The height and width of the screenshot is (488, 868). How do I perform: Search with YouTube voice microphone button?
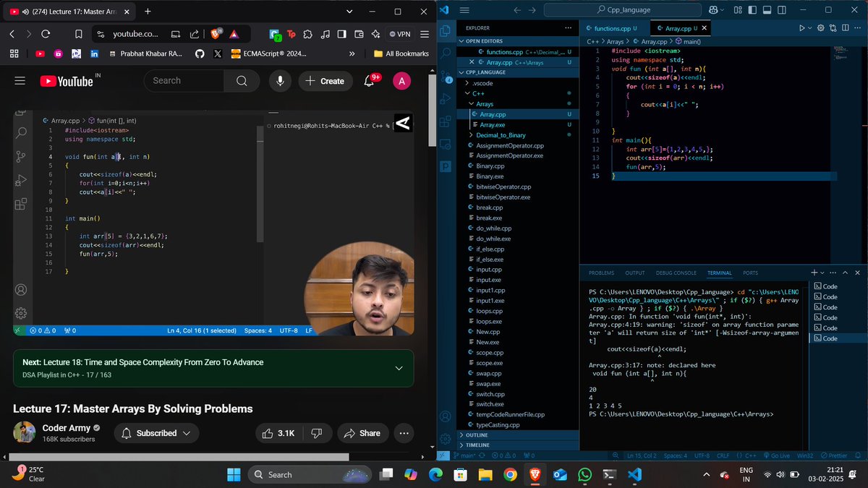click(278, 81)
